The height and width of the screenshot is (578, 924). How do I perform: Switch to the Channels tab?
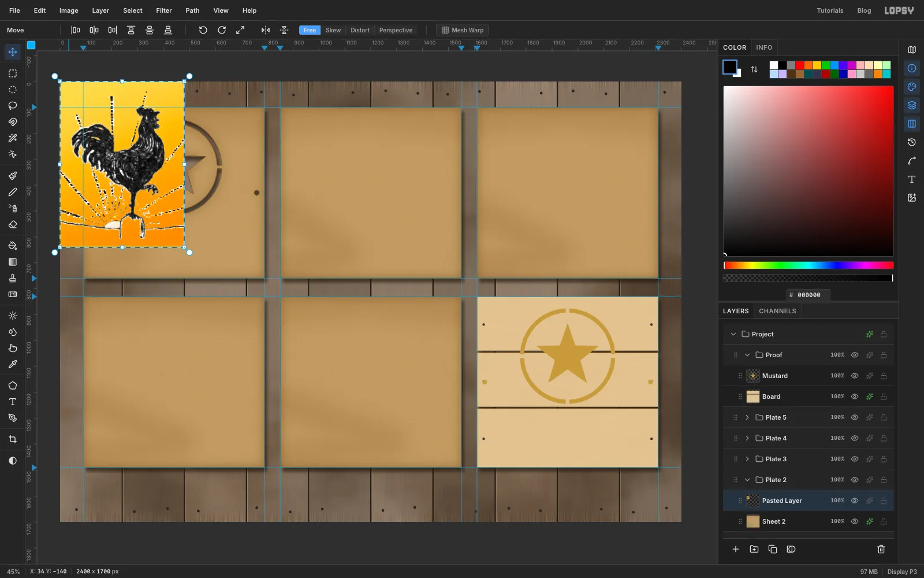pyautogui.click(x=777, y=311)
